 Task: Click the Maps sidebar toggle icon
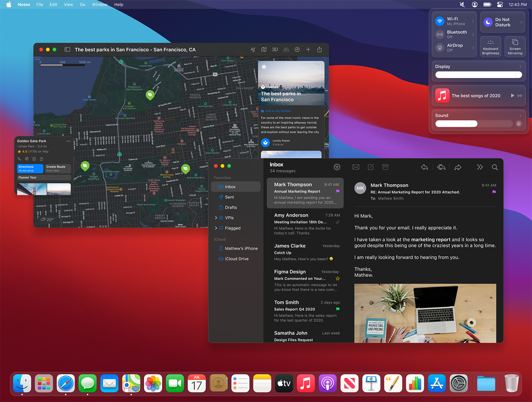coord(67,49)
